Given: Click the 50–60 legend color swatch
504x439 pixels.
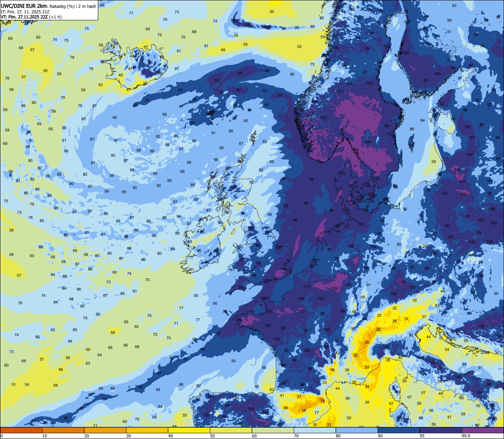Looking at the screenshot, I should pos(231,430).
